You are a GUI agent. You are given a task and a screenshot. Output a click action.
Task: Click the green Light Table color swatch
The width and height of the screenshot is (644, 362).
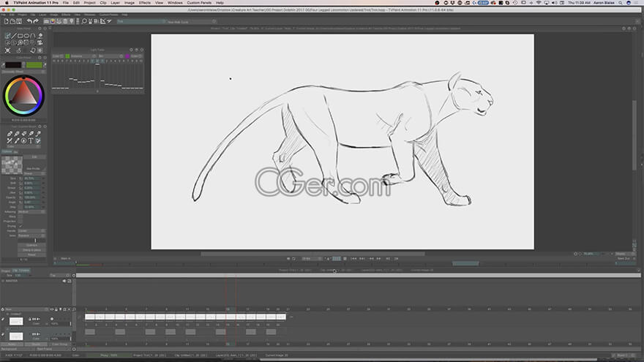[x=67, y=56]
